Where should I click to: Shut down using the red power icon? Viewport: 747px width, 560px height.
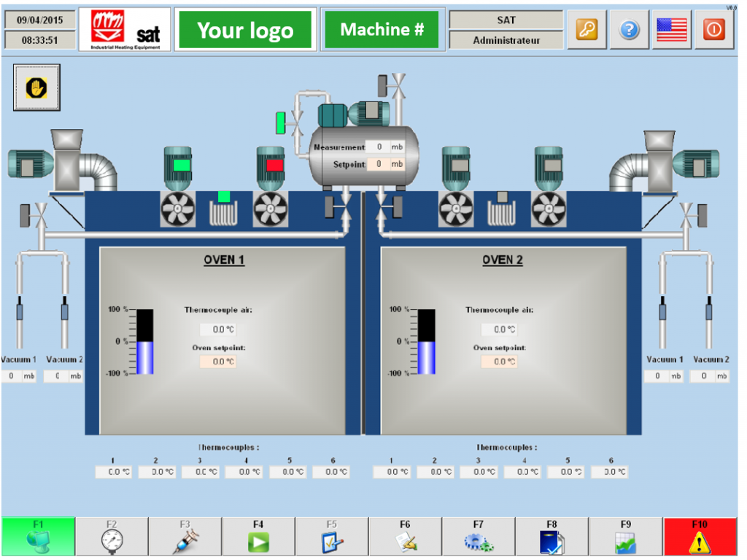pos(713,29)
